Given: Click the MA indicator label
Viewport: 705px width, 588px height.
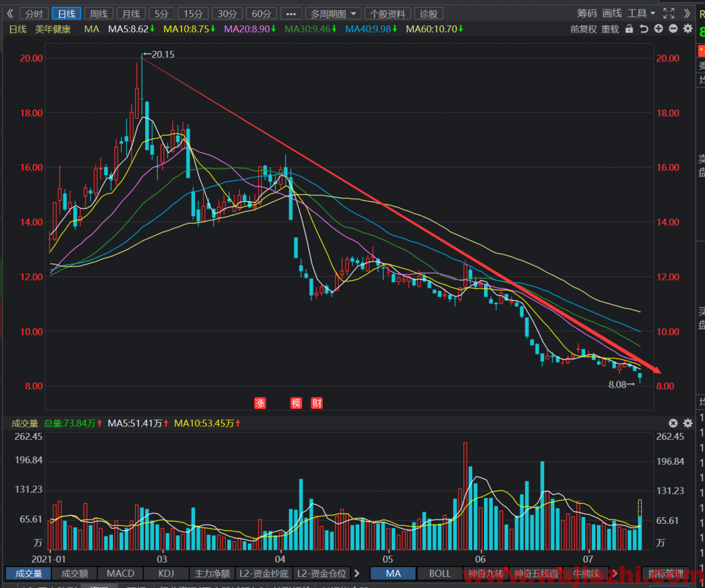Looking at the screenshot, I should tap(92, 29).
